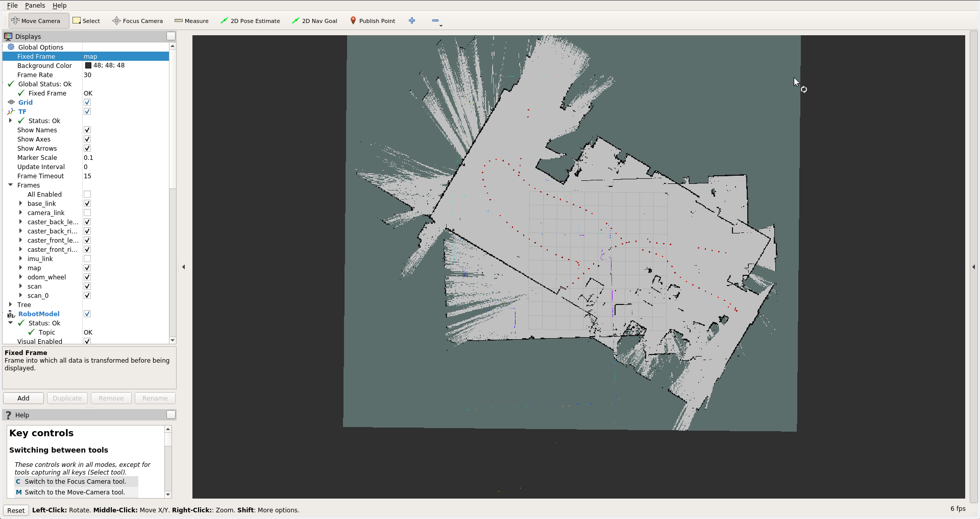This screenshot has width=980, height=519.
Task: Collapse the Frames tree section
Action: pyautogui.click(x=11, y=185)
